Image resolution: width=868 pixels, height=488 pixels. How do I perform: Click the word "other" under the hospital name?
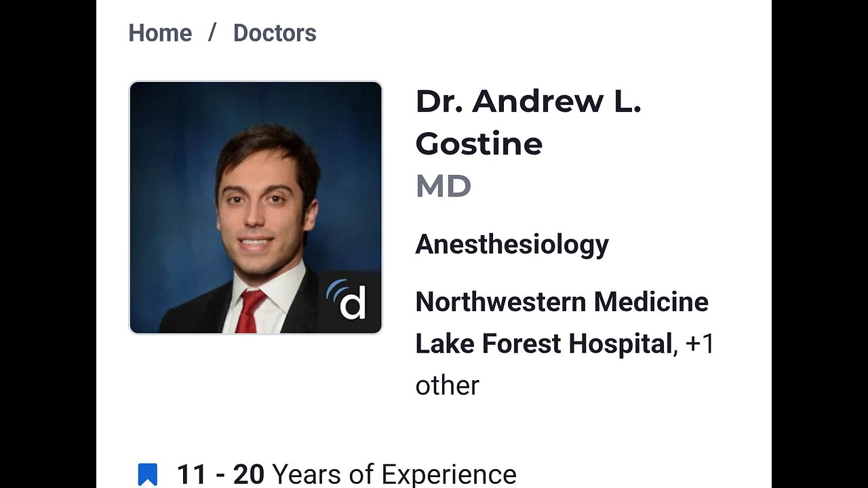(447, 386)
